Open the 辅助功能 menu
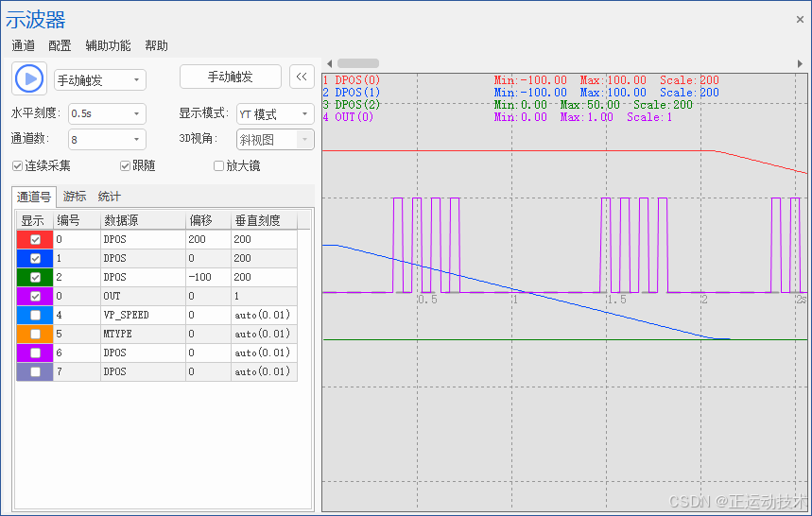 click(x=108, y=45)
